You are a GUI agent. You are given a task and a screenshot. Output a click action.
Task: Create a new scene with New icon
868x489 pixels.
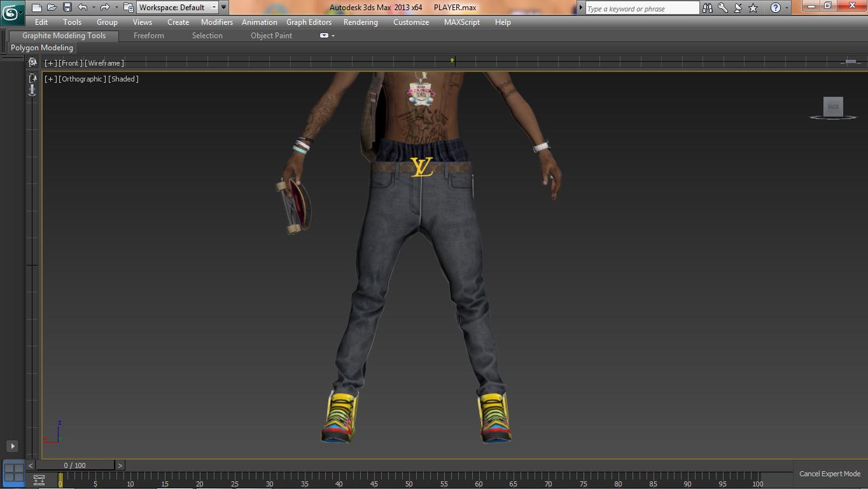(37, 8)
